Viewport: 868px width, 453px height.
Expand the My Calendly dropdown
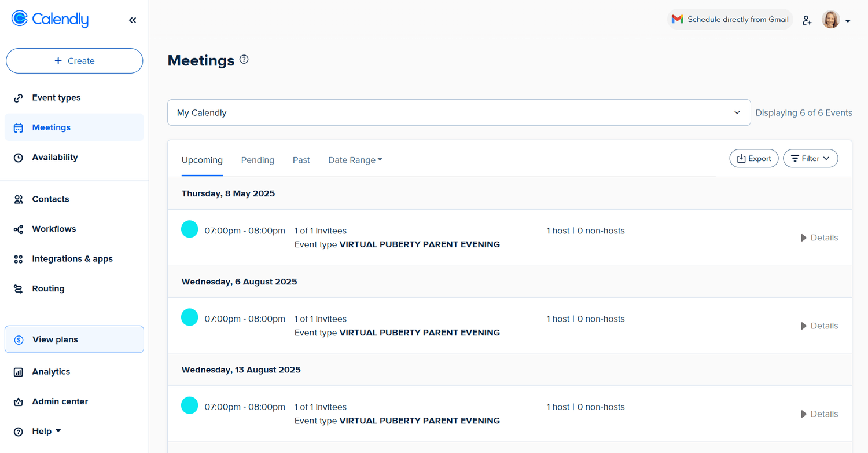tap(459, 112)
